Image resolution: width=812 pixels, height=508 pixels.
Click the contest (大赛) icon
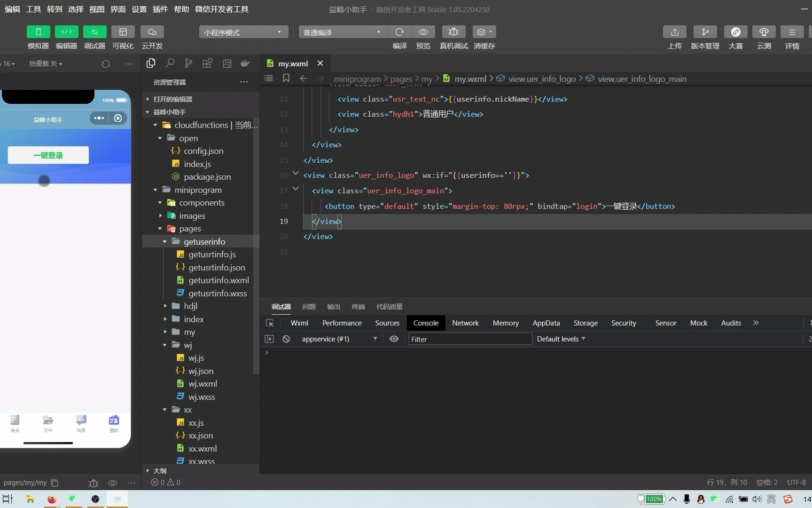coord(735,32)
